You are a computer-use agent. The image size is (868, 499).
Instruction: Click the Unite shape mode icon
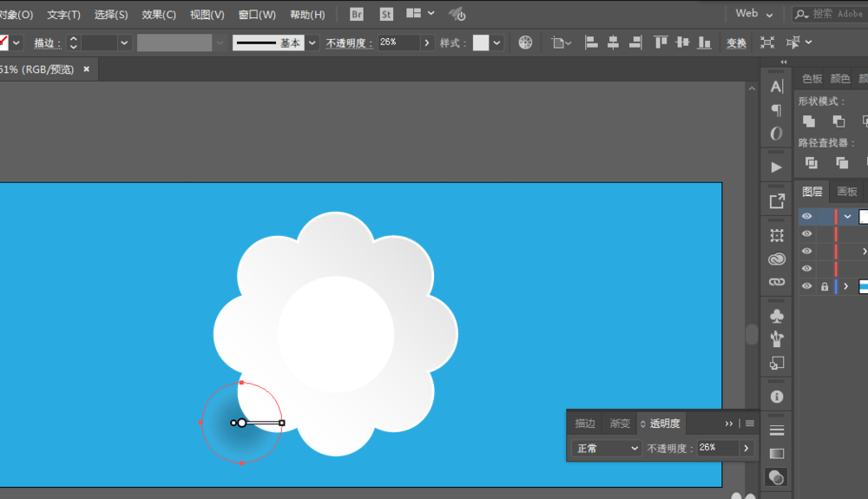(x=809, y=121)
